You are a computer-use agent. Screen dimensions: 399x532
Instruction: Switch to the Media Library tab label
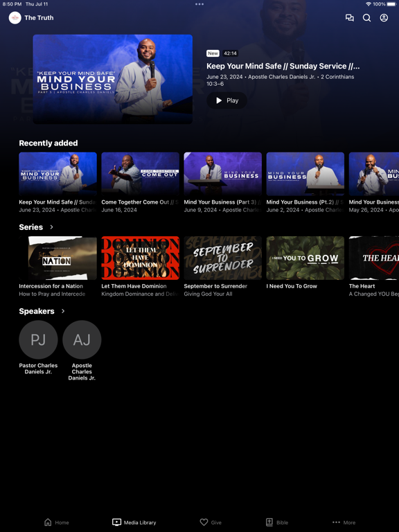(x=140, y=522)
